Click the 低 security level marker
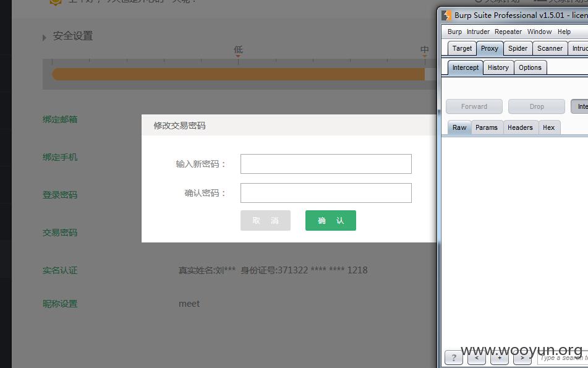588x368 pixels. pyautogui.click(x=238, y=49)
